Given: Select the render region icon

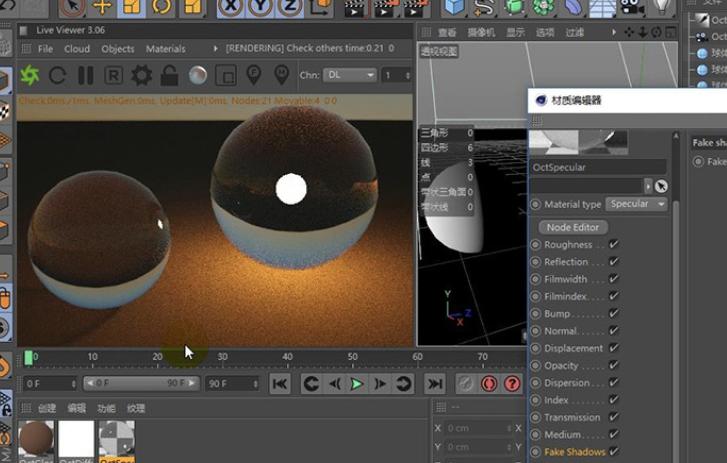Looking at the screenshot, I should click(x=226, y=76).
